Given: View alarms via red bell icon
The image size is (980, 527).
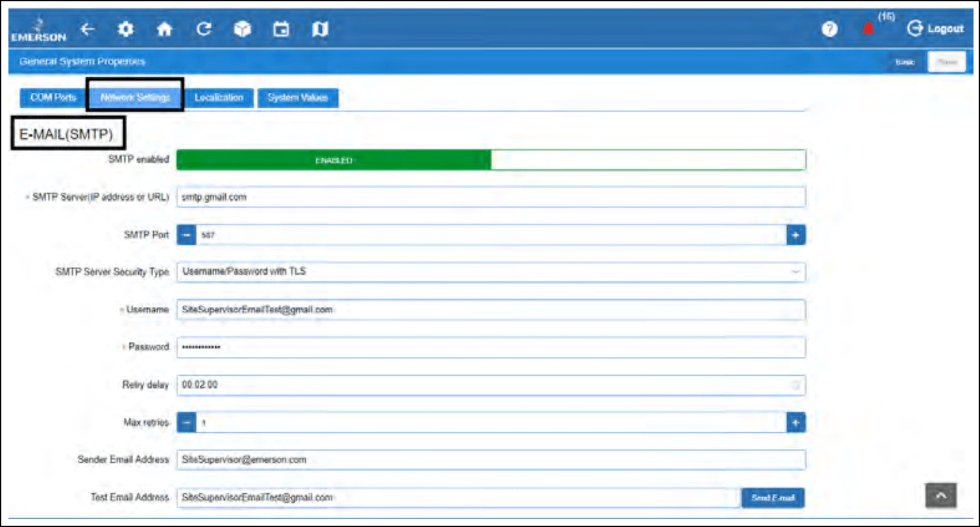Looking at the screenshot, I should pyautogui.click(x=868, y=29).
